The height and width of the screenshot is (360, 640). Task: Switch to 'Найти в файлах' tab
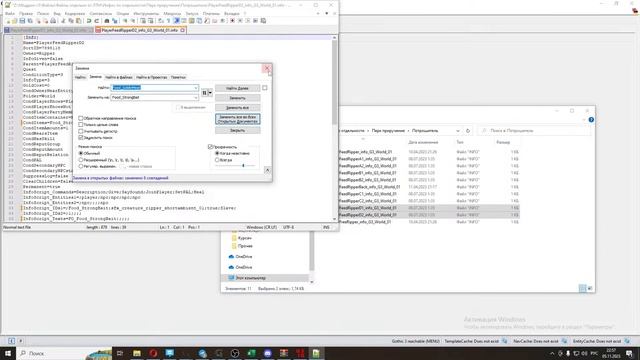119,77
